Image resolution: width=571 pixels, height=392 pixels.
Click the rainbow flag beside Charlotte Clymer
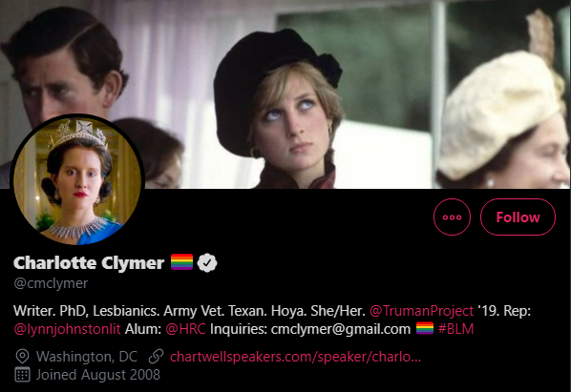point(181,262)
